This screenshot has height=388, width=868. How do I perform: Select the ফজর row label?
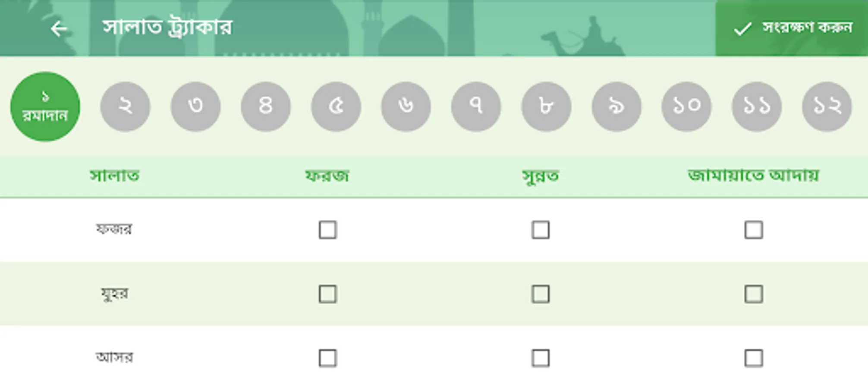114,229
